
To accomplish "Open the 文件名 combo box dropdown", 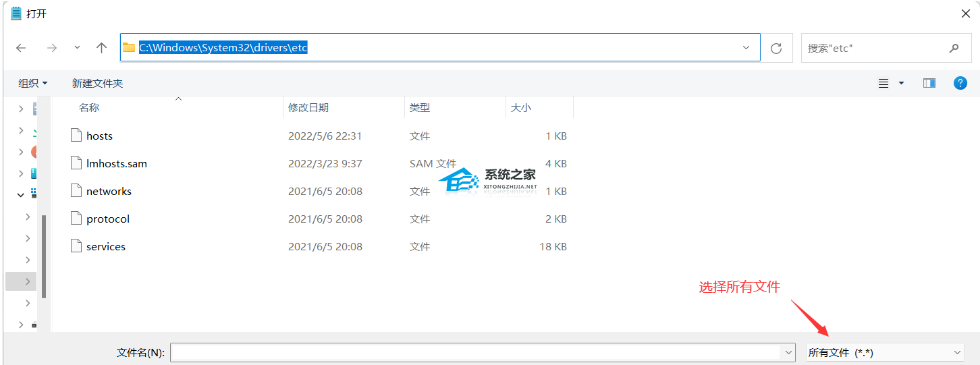I will (788, 352).
